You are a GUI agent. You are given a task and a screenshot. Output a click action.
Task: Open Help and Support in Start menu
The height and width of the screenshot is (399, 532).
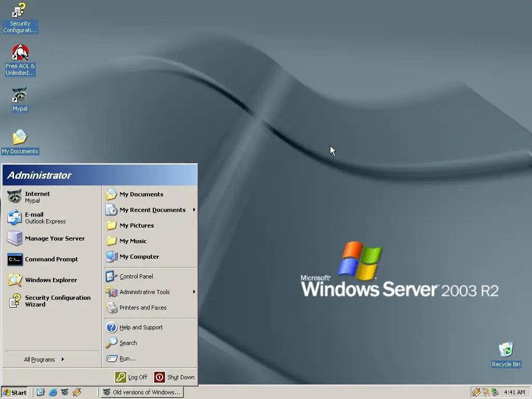click(x=150, y=327)
